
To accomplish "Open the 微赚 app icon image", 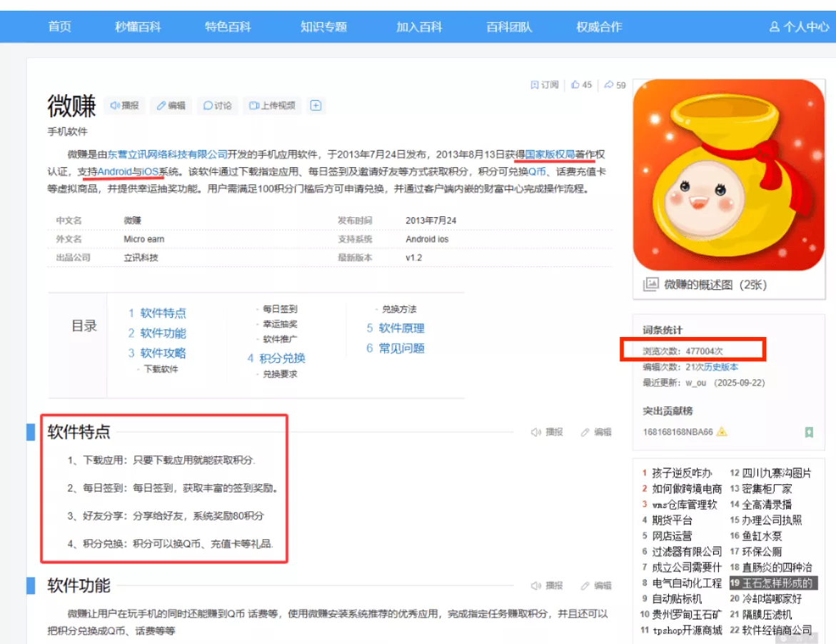I will click(x=728, y=175).
